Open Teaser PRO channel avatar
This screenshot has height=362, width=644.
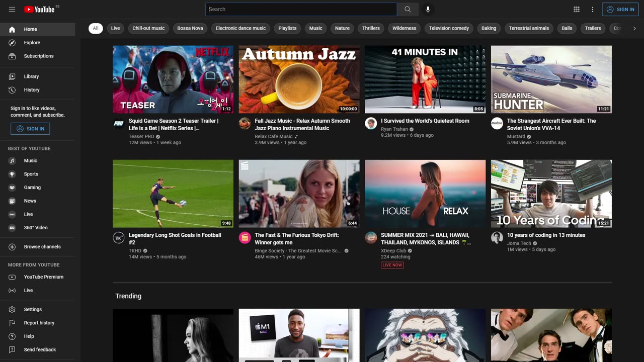[119, 124]
